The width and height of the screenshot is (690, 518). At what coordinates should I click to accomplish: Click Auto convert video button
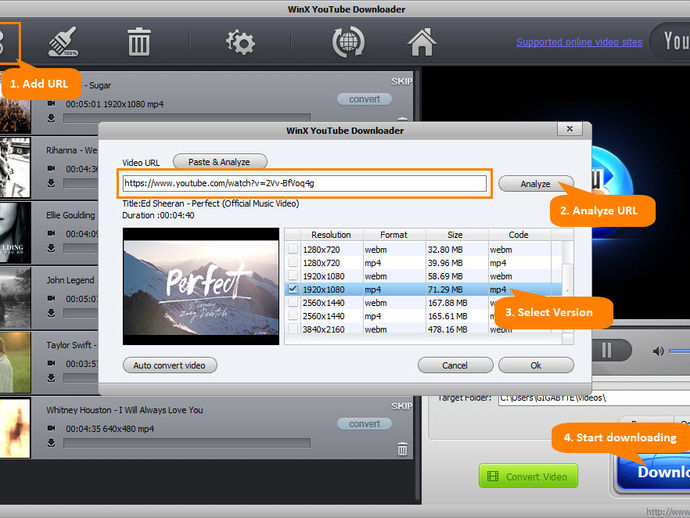pyautogui.click(x=170, y=365)
